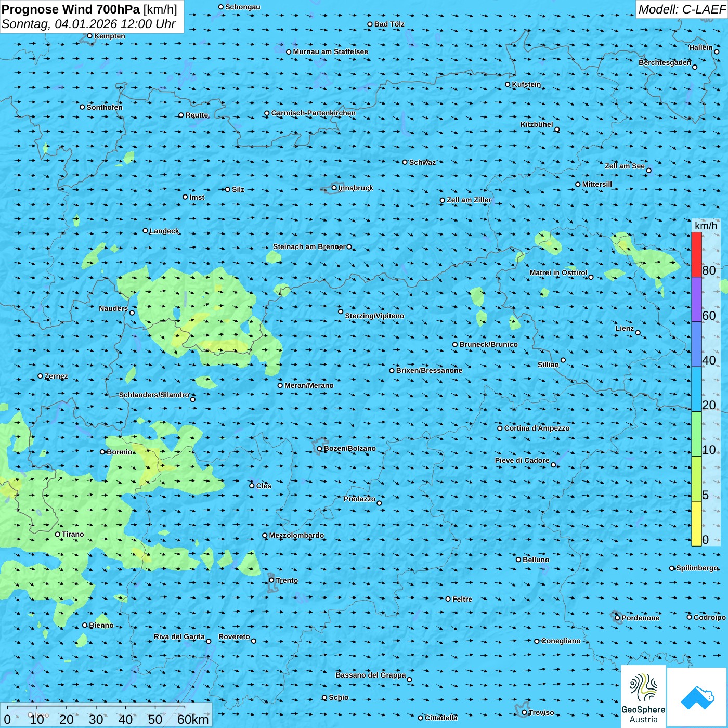The width and height of the screenshot is (728, 728).
Task: Click the 'Garmisch-Partenkirchen' label
Action: point(314,113)
